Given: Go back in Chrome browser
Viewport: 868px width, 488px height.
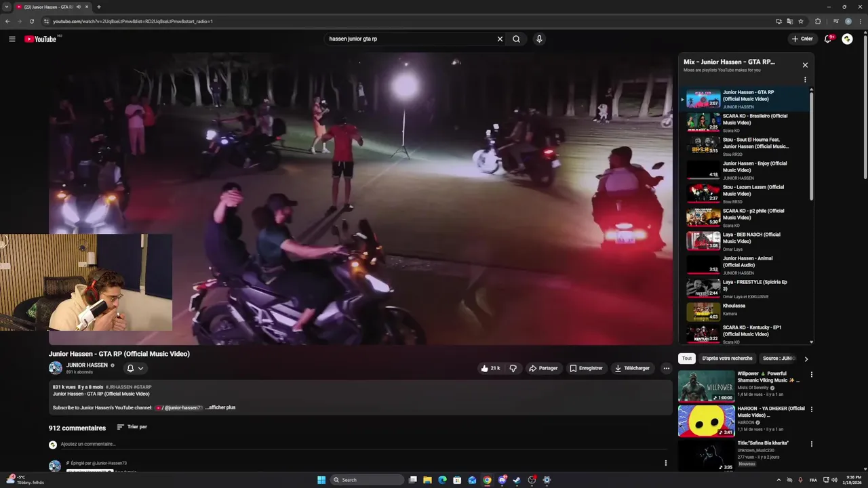Looking at the screenshot, I should (x=7, y=21).
